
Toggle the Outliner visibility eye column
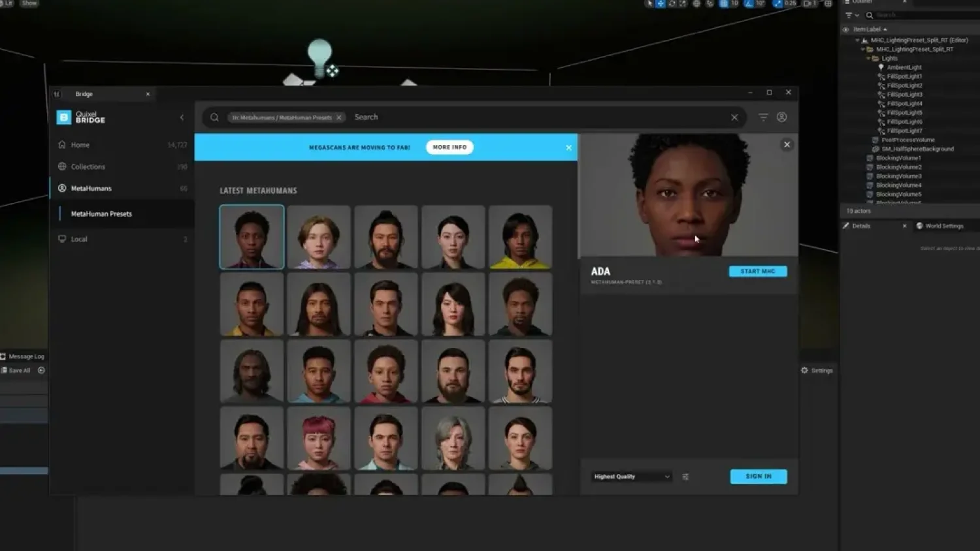845,29
